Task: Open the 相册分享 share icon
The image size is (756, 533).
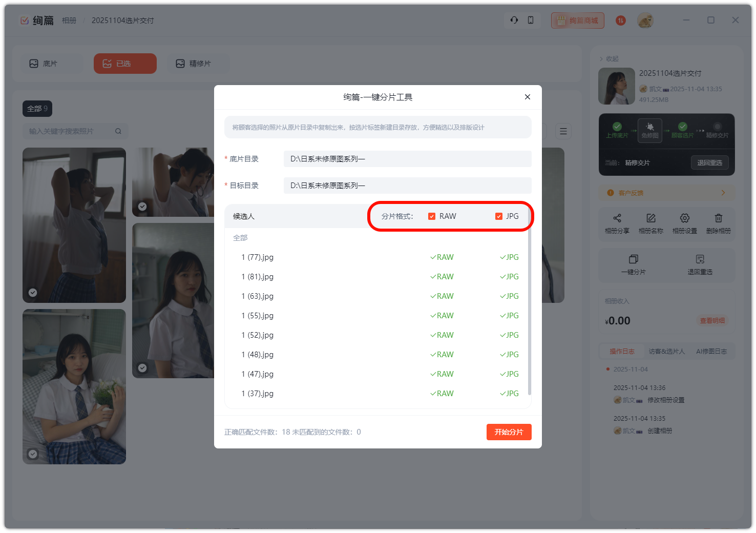Action: (617, 218)
